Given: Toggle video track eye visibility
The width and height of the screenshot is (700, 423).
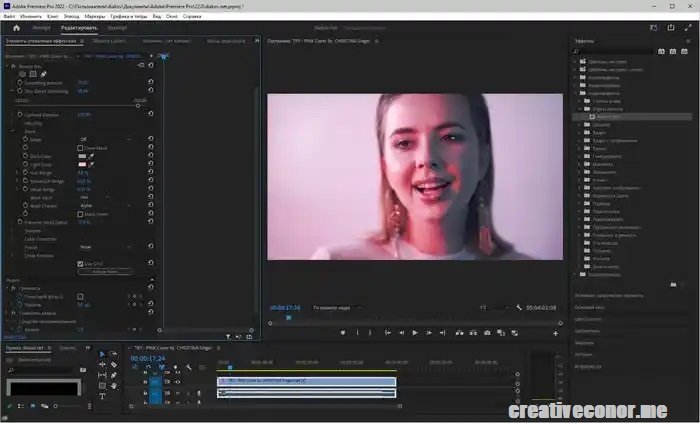Looking at the screenshot, I should (x=178, y=382).
